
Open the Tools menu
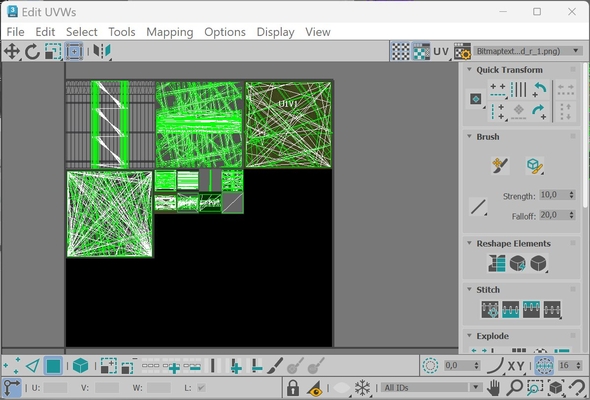click(122, 32)
